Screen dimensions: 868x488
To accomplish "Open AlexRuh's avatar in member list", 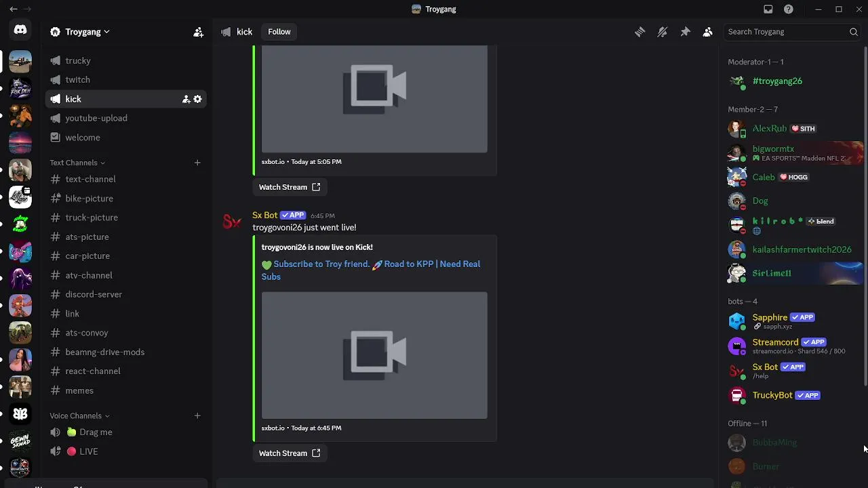I will (737, 129).
